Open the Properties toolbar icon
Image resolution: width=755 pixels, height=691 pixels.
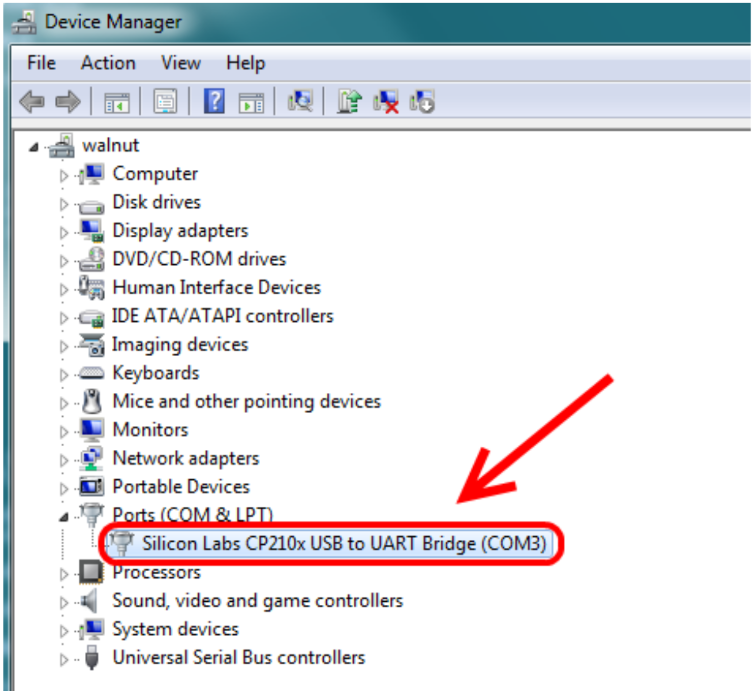tap(166, 101)
